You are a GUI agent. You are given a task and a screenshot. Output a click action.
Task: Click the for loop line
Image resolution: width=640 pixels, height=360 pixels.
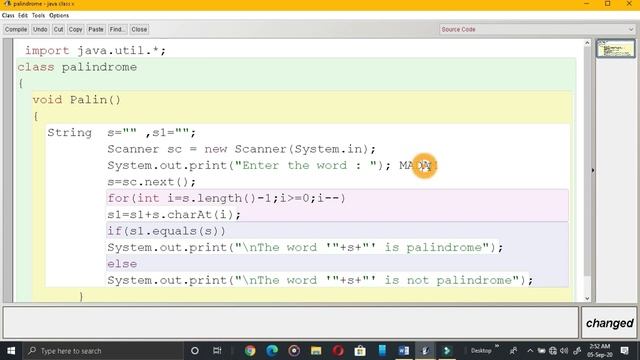click(x=226, y=198)
